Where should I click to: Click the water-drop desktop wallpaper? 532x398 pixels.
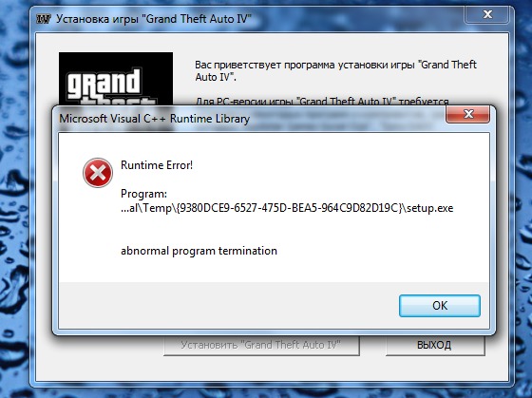[x=13, y=203]
